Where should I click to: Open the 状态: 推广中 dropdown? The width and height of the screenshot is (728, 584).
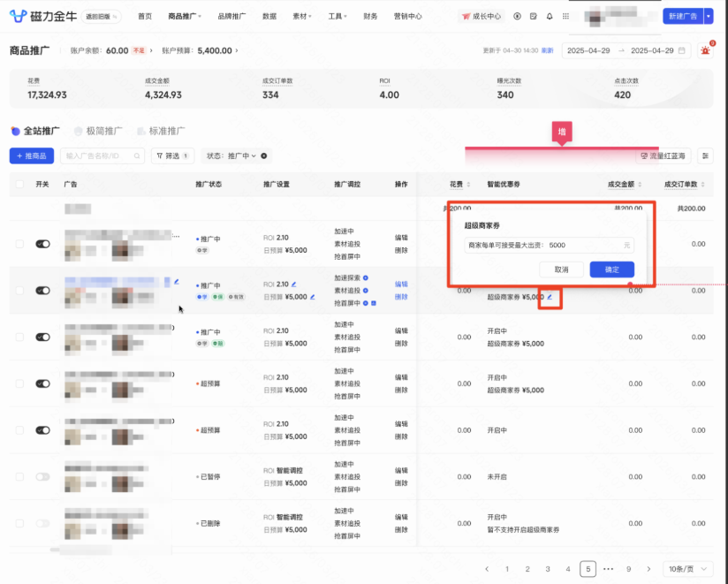click(231, 156)
